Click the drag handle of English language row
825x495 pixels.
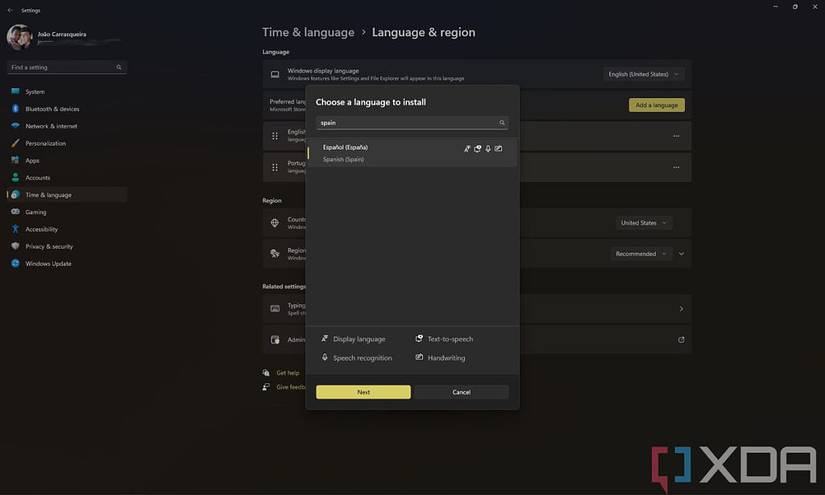click(275, 136)
